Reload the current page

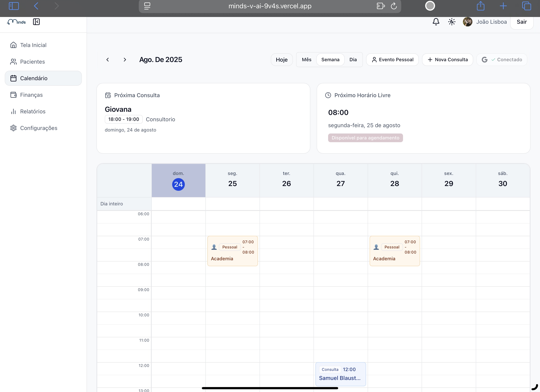click(394, 6)
